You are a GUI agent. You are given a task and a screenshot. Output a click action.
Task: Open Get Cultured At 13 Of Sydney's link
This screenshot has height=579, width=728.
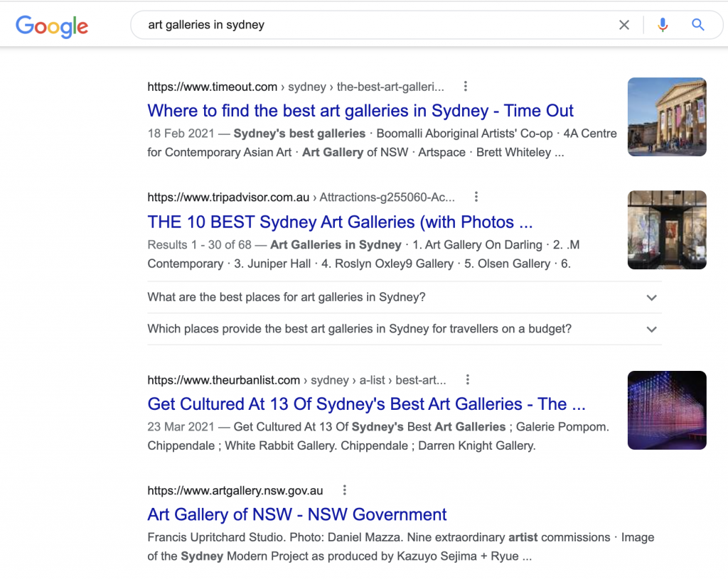[x=366, y=404]
